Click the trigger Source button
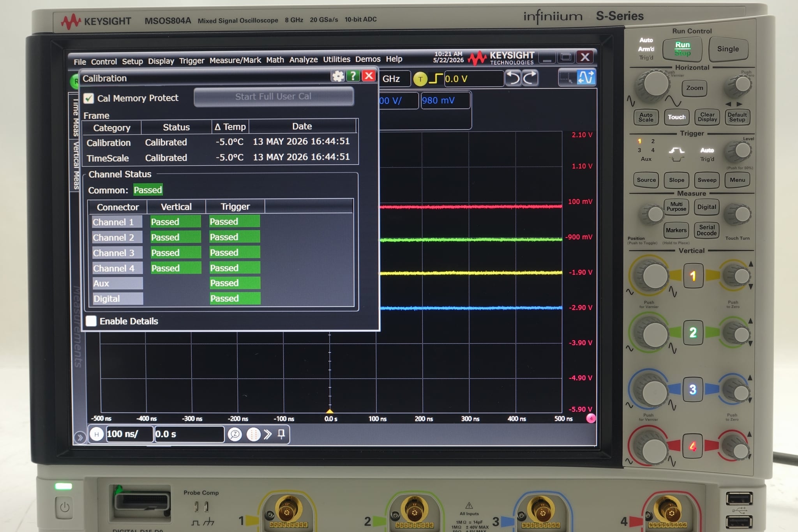 coord(646,180)
